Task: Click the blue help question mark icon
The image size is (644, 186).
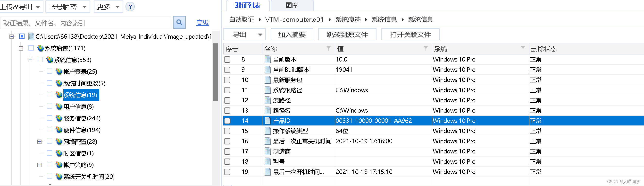Action: (x=130, y=7)
